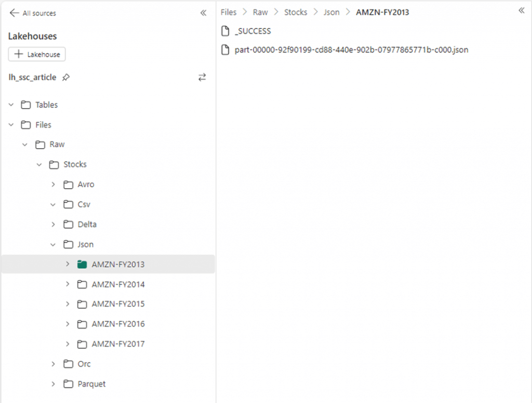Collapse the Csv folder chevron
Viewport: 532px width, 403px height.
pos(53,204)
